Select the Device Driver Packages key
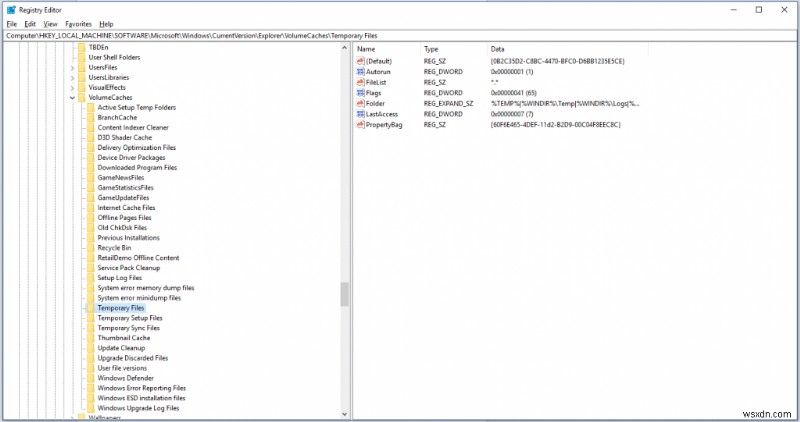This screenshot has width=800, height=422. 132,158
